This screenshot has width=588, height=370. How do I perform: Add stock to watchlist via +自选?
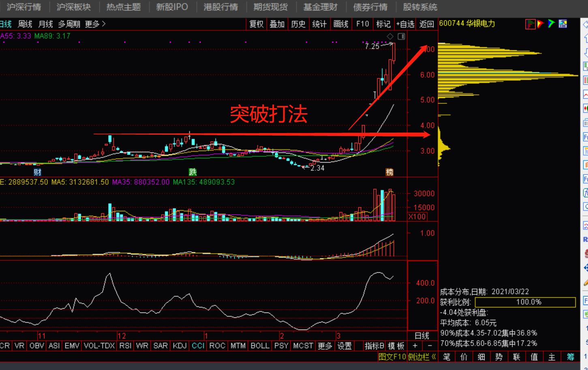coord(406,24)
